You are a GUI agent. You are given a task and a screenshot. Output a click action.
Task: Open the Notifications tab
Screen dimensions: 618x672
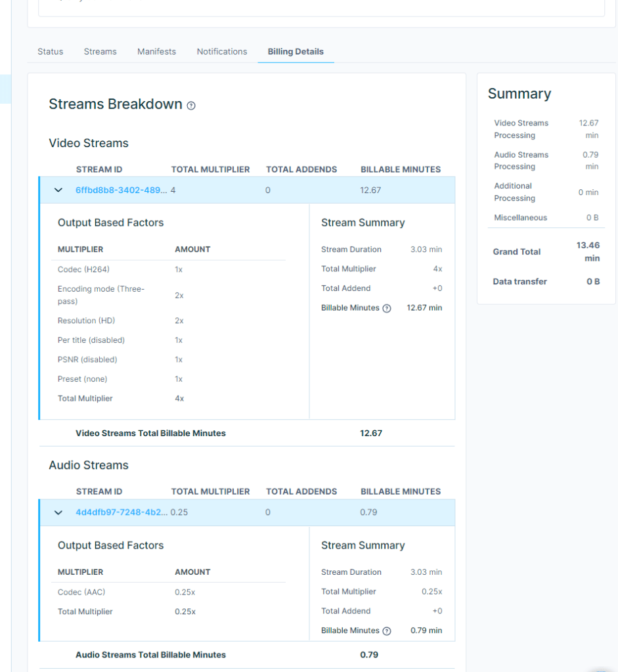222,51
